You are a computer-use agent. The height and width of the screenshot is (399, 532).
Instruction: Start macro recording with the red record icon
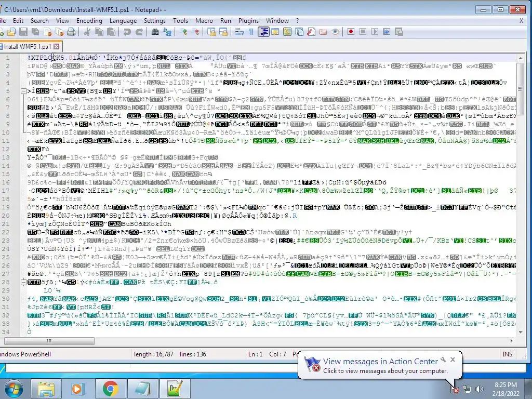pos(351,32)
